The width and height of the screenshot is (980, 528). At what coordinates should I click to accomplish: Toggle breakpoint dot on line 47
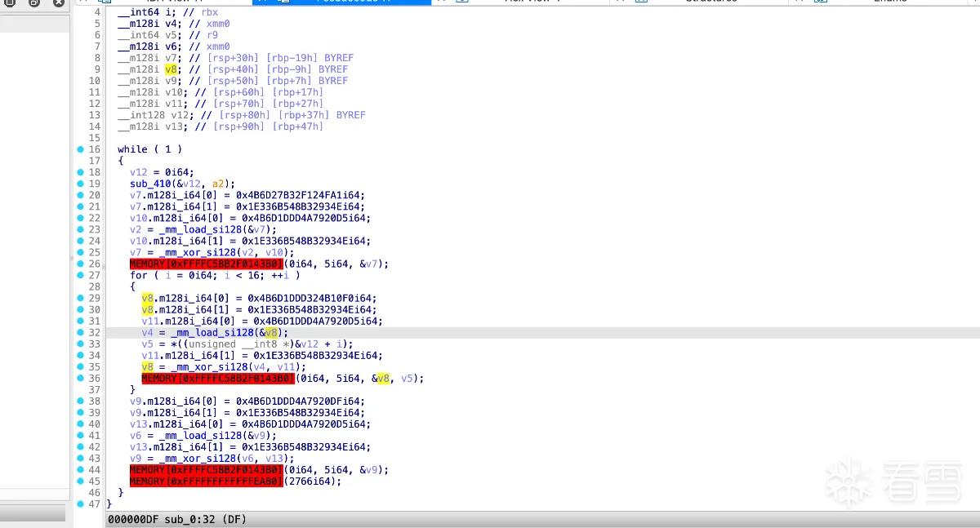click(x=80, y=504)
